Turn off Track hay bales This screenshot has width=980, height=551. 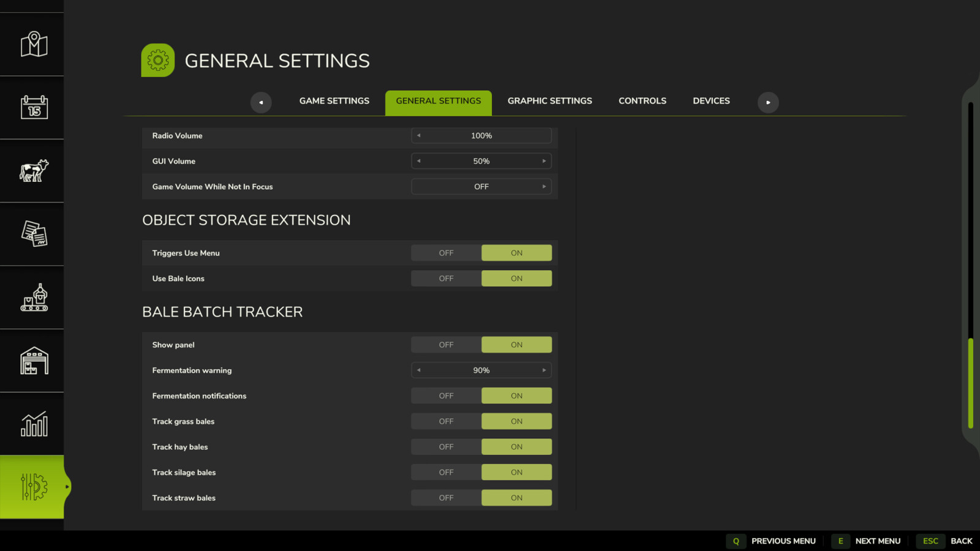click(446, 447)
